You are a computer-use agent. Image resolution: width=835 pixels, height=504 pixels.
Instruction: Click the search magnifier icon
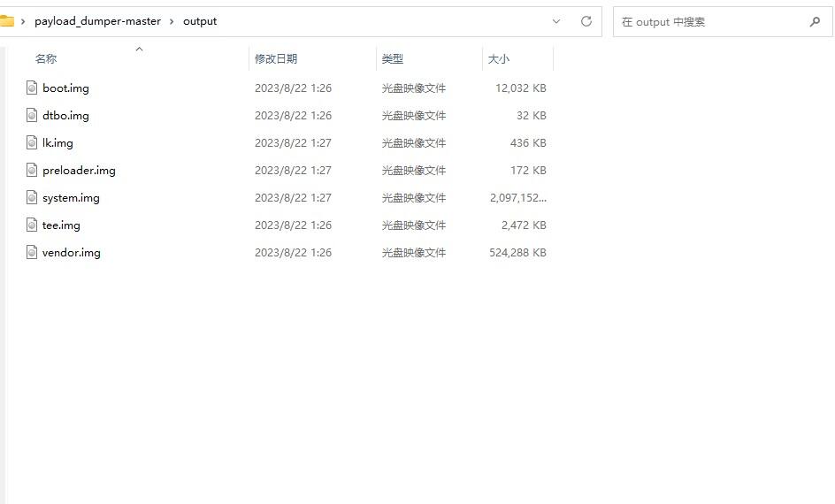click(x=815, y=22)
